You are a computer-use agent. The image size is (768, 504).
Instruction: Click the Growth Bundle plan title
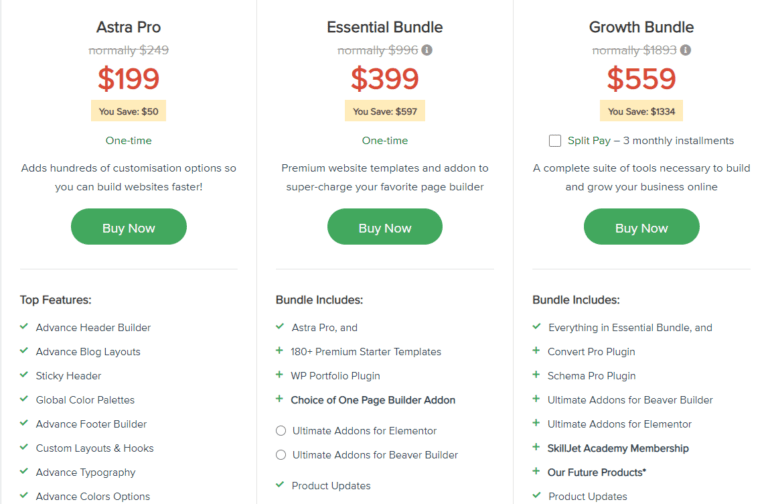[641, 27]
